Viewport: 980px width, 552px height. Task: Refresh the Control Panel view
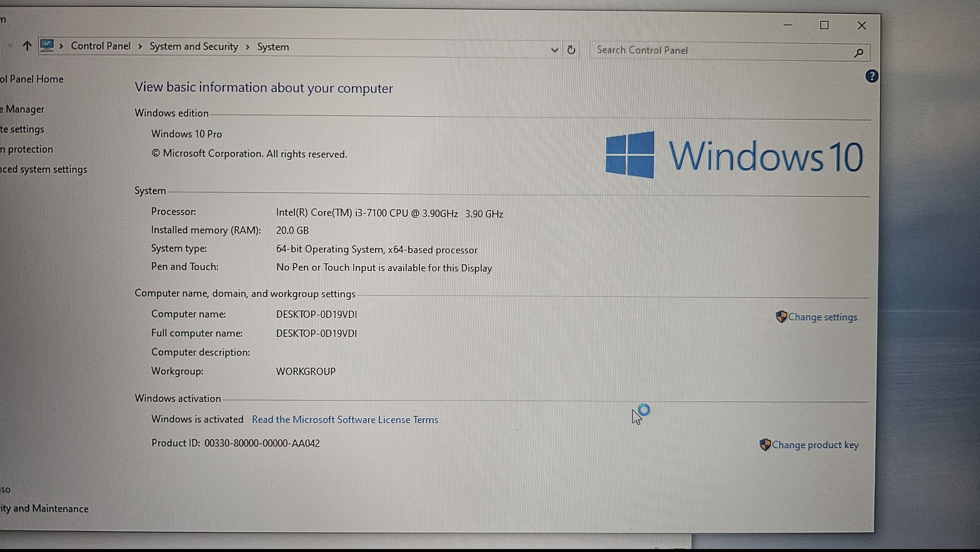[x=571, y=50]
